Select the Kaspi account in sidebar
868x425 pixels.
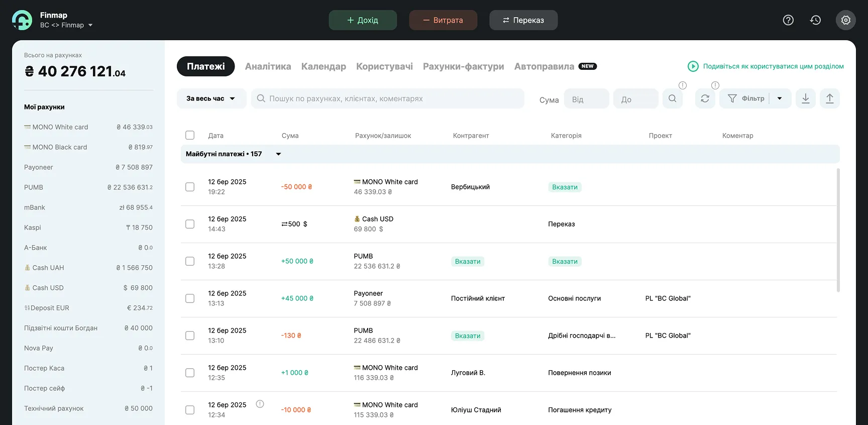(x=88, y=228)
